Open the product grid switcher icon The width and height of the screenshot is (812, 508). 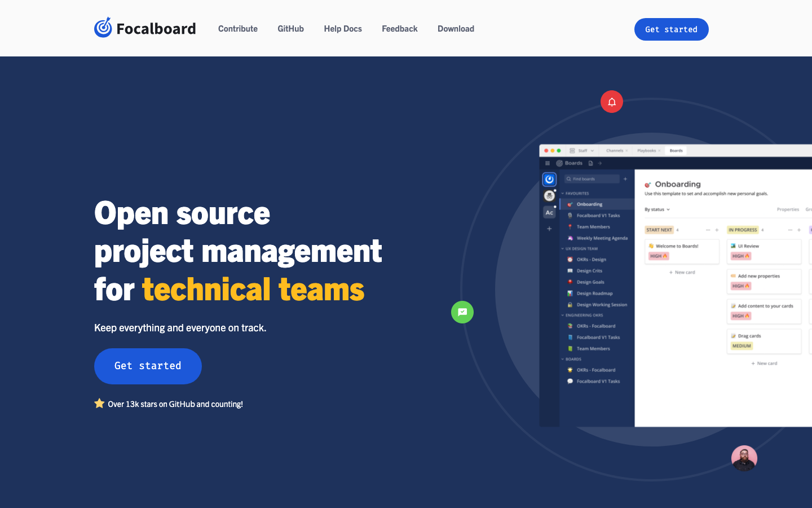point(547,163)
